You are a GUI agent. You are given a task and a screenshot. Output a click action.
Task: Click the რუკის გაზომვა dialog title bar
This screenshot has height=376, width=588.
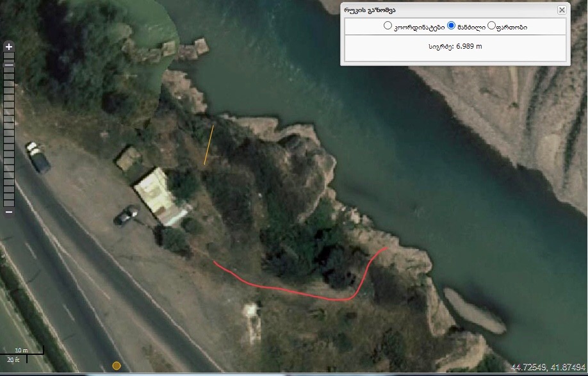(450, 10)
